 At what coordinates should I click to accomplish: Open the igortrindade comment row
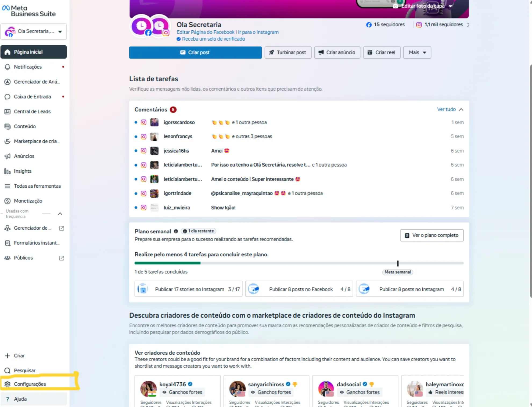(299, 193)
